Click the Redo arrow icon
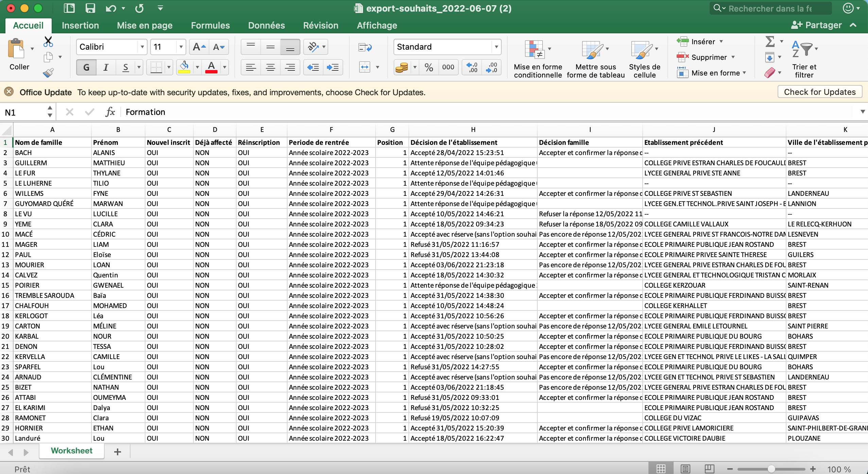 139,8
